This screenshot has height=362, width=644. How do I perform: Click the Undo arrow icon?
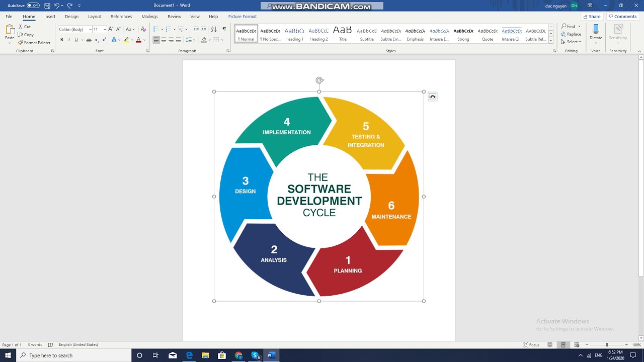tap(56, 6)
